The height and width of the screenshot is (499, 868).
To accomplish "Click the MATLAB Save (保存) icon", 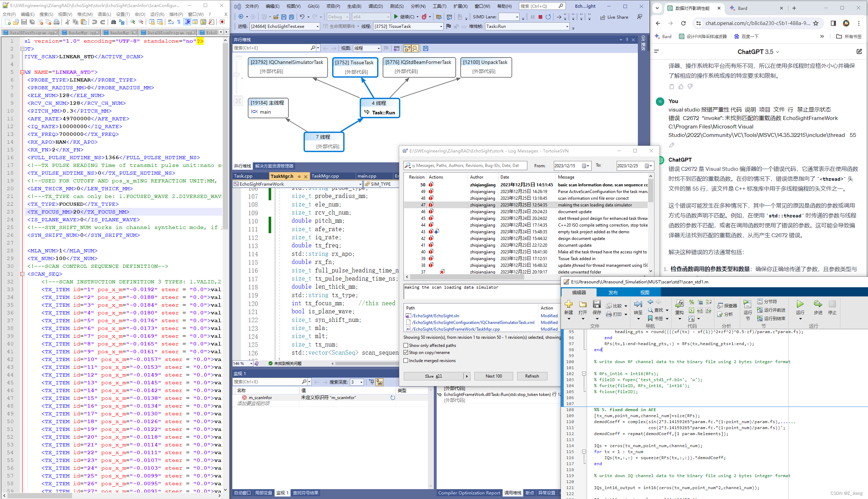I will pyautogui.click(x=597, y=305).
